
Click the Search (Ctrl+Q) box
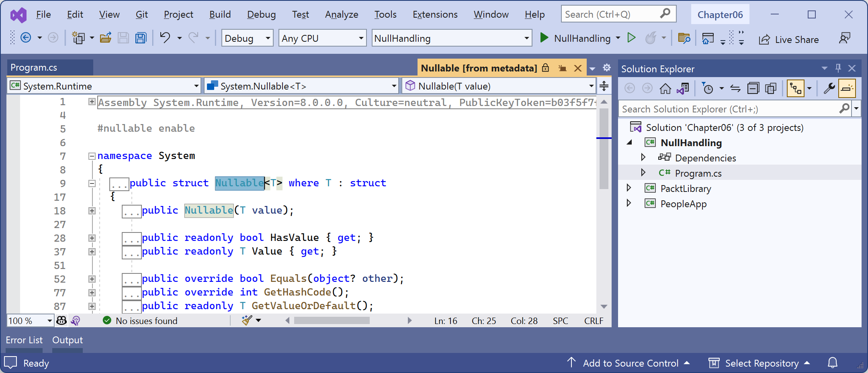[619, 14]
